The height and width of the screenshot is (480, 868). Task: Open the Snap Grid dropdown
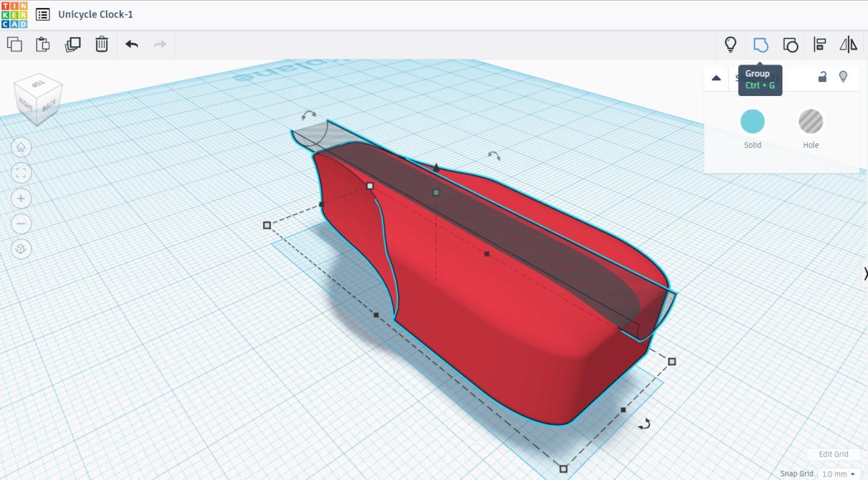[839, 474]
